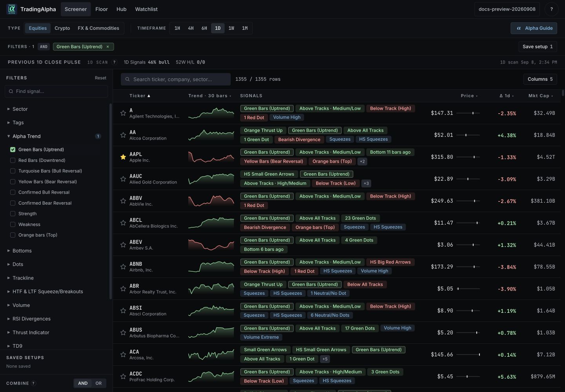Check Red Bars (Downtrend) filter
The height and width of the screenshot is (392, 565).
coord(13,160)
